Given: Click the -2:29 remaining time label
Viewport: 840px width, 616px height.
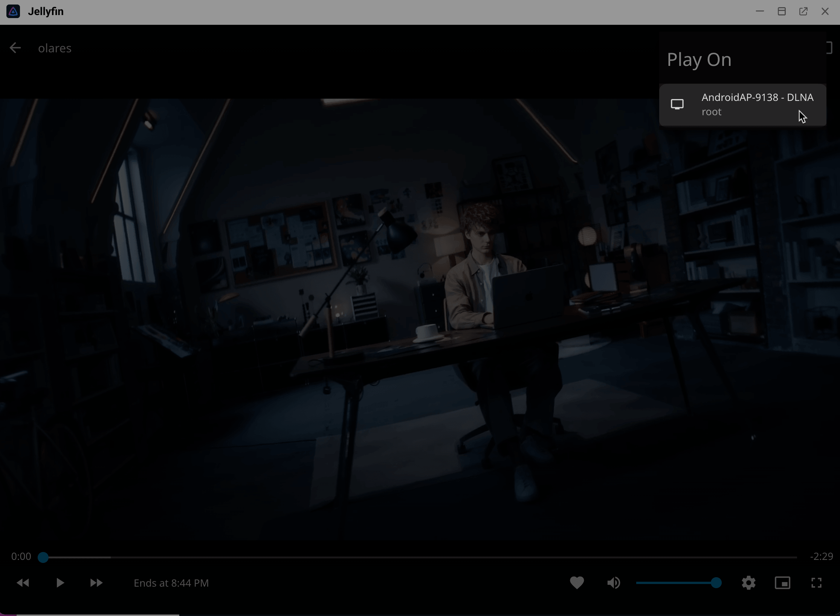Looking at the screenshot, I should [821, 556].
